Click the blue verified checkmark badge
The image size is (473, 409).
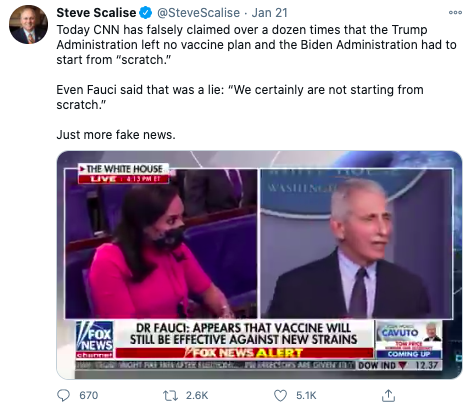[145, 13]
